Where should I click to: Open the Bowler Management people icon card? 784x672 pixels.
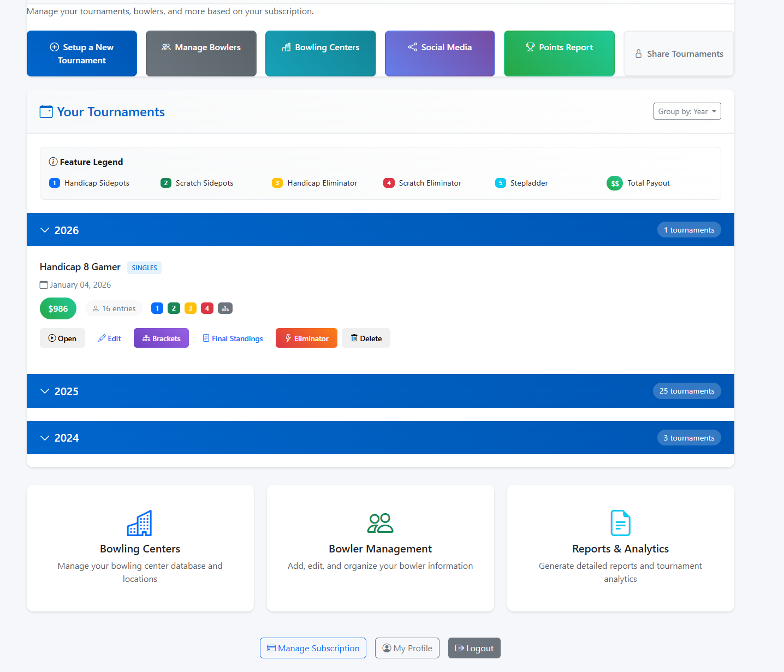380,523
